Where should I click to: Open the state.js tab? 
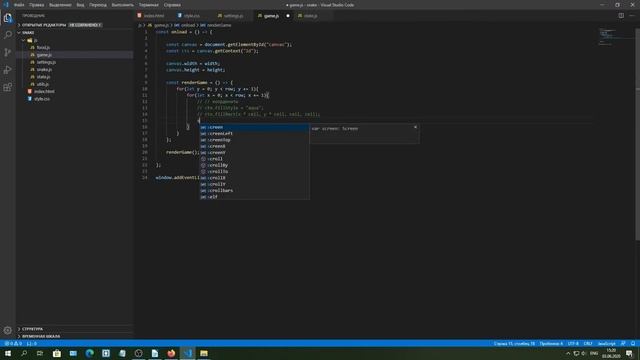tap(310, 16)
